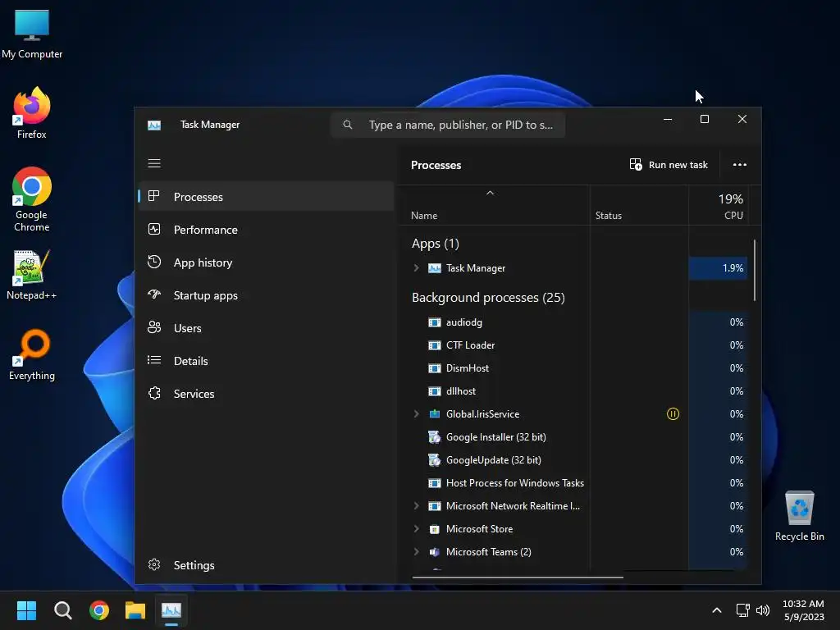Click the GoogleUpdate (32 bit) process icon

(x=435, y=460)
